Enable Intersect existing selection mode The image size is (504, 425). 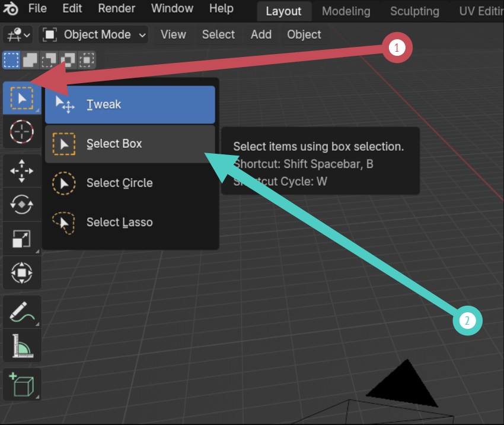[x=87, y=60]
